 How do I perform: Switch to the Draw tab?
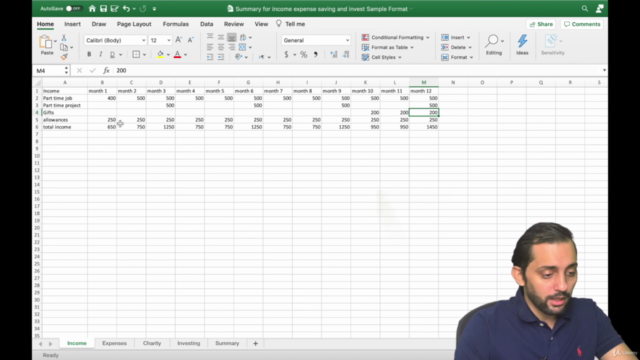point(99,24)
